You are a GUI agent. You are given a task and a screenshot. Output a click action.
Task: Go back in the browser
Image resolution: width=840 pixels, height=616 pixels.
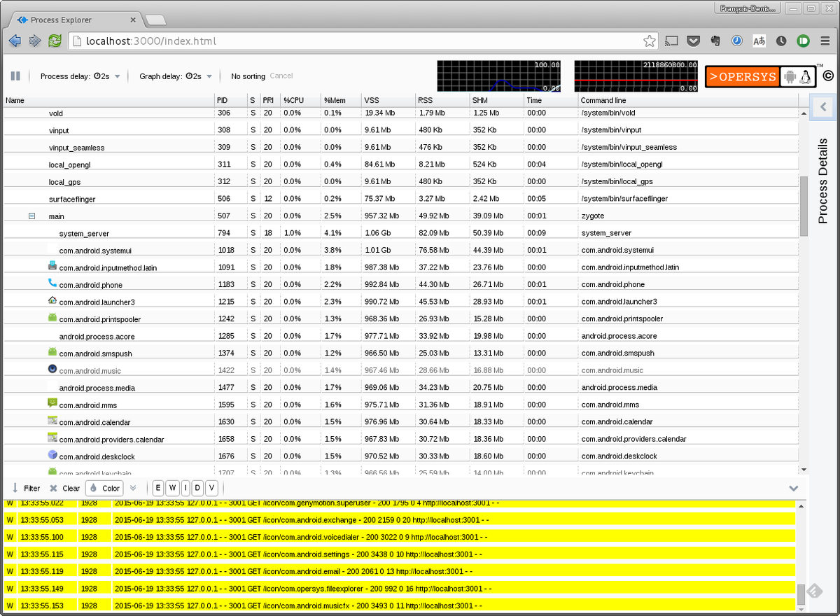pyautogui.click(x=14, y=41)
